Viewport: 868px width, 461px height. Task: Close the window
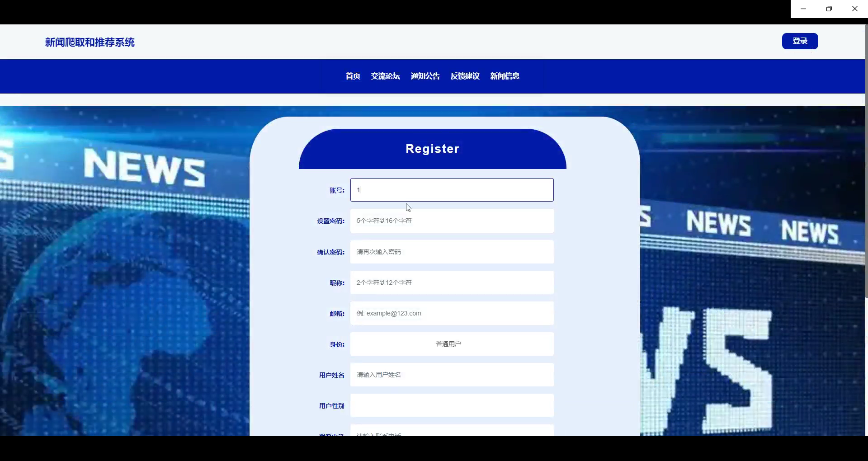click(x=855, y=9)
